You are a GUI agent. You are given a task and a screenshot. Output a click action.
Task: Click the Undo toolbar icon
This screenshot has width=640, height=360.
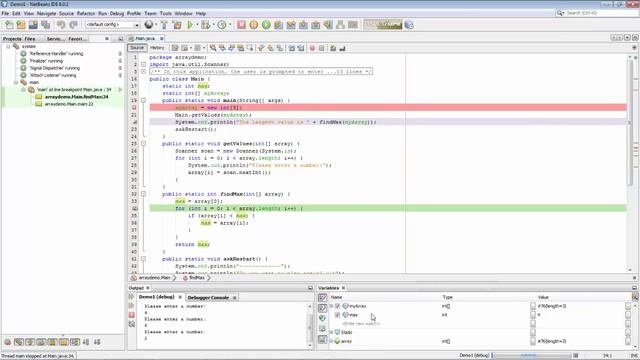61,25
